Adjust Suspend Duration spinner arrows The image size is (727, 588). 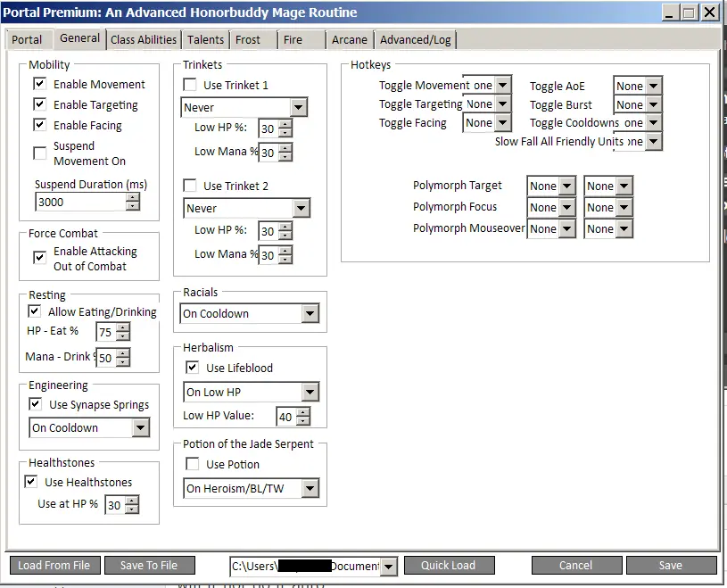pyautogui.click(x=133, y=203)
